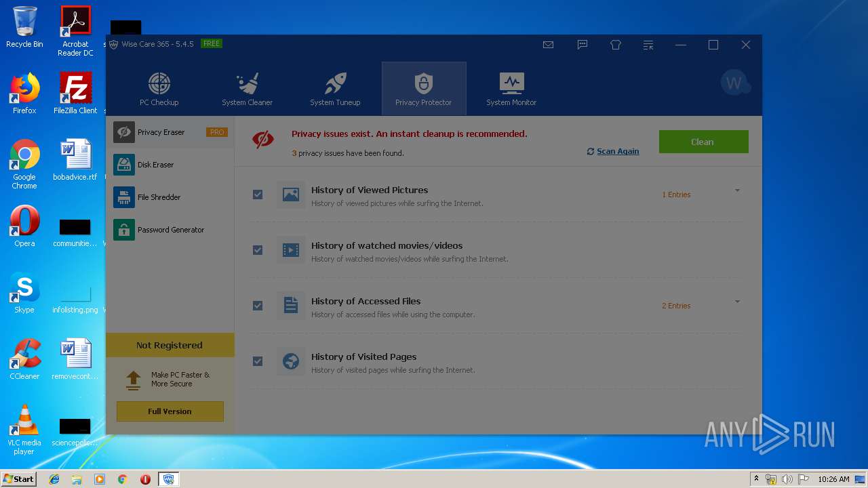Show hidden icons in system tray
Screen dimensions: 868x488
[x=756, y=479]
